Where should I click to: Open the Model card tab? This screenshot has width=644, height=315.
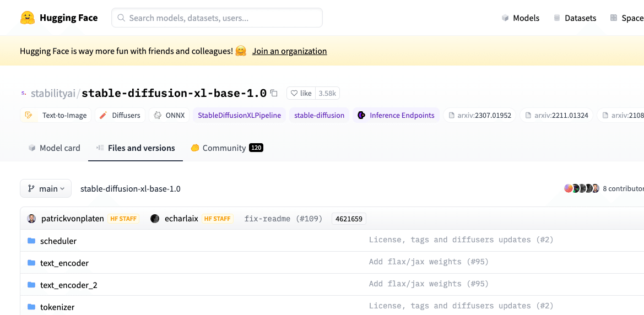[54, 148]
